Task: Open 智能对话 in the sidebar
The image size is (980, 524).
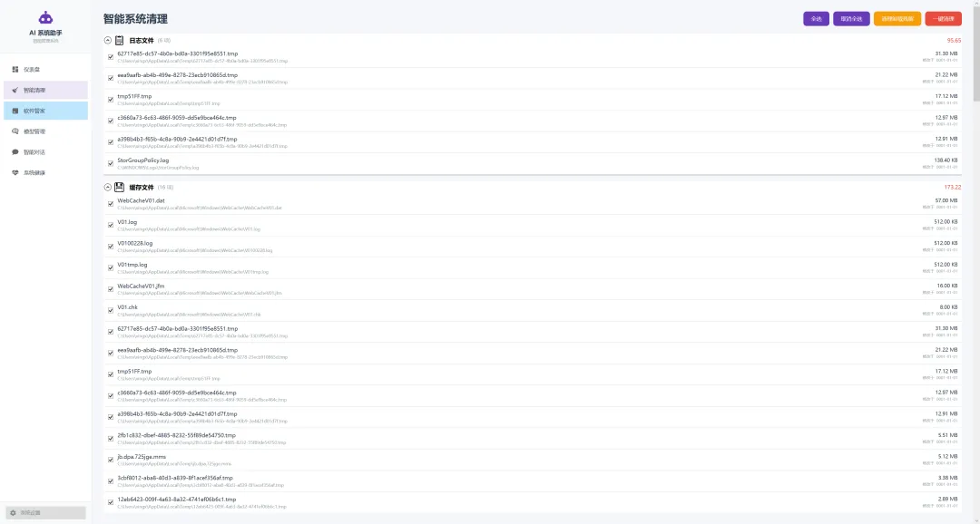Action: tap(45, 151)
